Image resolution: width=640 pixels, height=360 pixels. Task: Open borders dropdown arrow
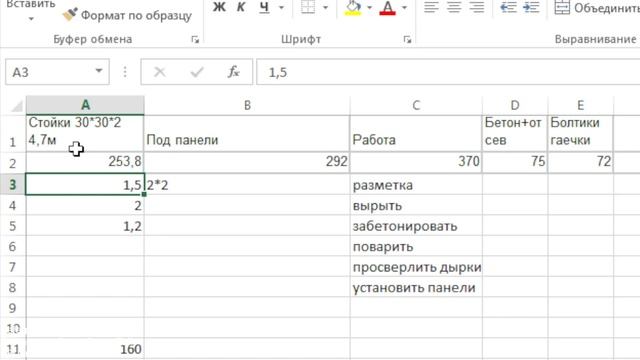[325, 7]
